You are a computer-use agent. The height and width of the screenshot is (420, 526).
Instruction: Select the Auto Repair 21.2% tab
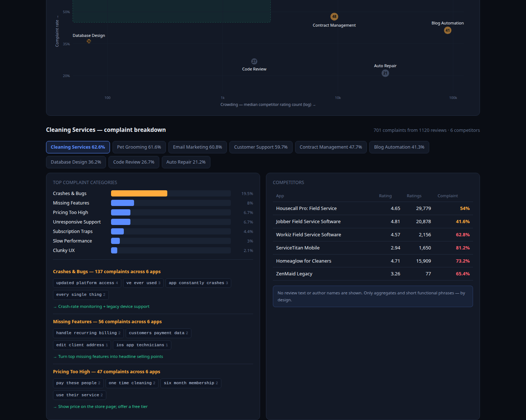186,162
